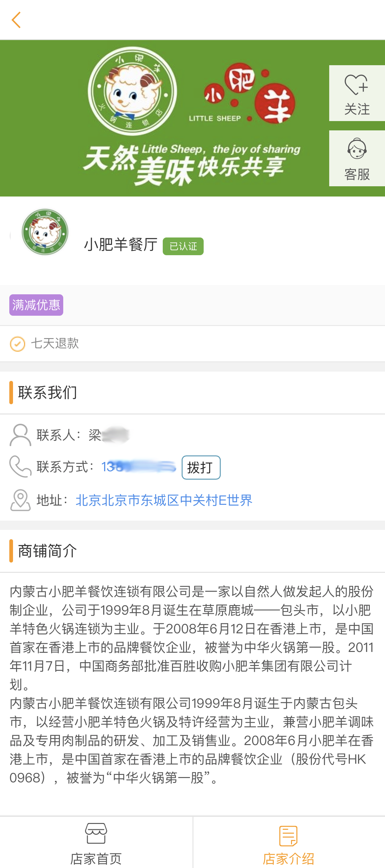Open the 北京市东城区中关村E世界 address link

164,500
